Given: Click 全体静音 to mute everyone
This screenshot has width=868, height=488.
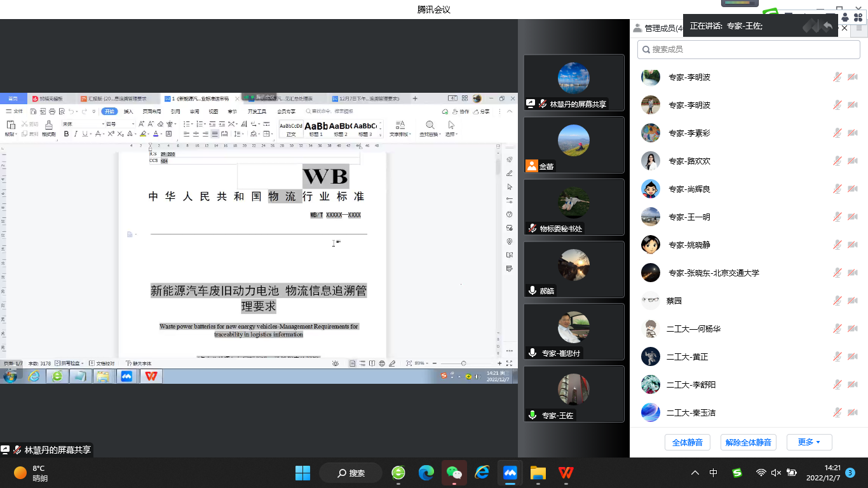Looking at the screenshot, I should [x=687, y=442].
